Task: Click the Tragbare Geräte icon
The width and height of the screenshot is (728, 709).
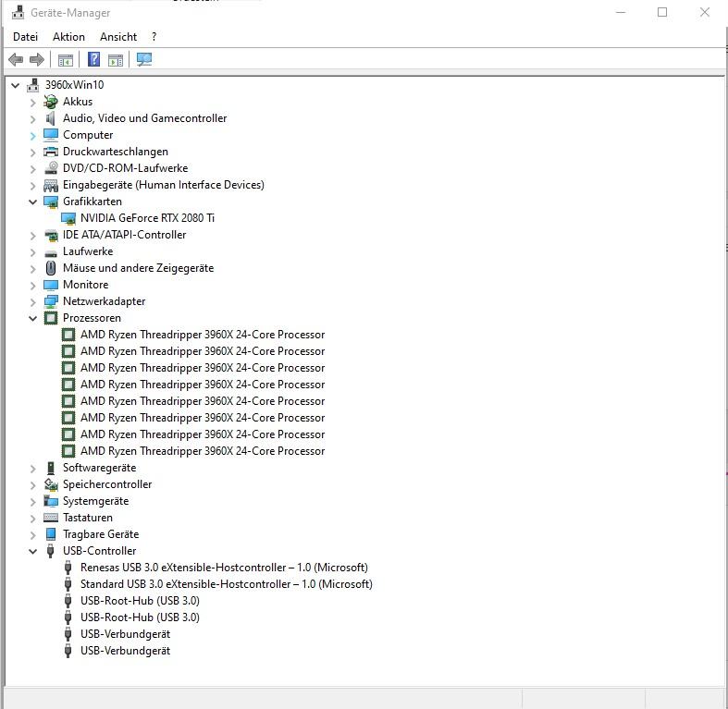Action: tap(51, 534)
